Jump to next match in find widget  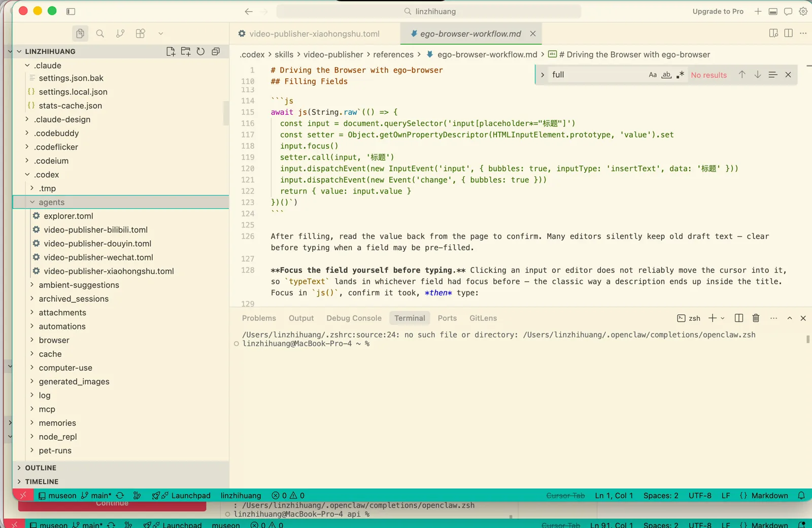coord(757,75)
